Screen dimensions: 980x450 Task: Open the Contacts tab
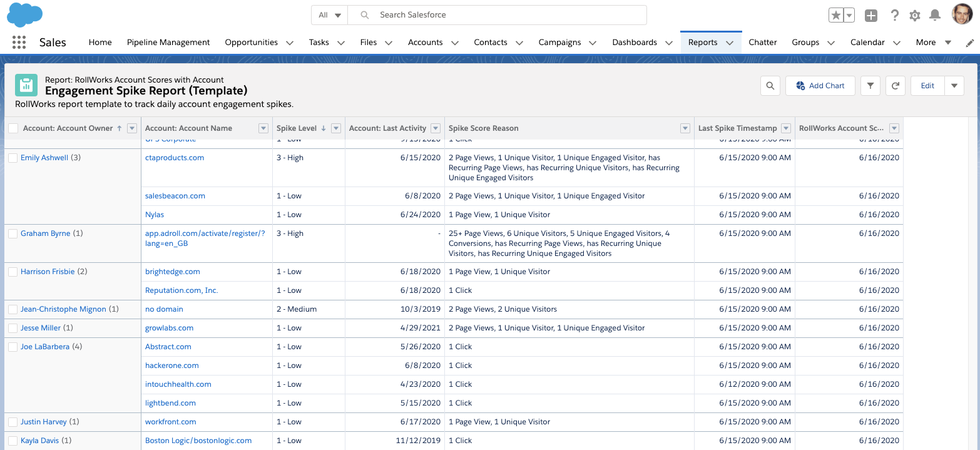click(491, 43)
